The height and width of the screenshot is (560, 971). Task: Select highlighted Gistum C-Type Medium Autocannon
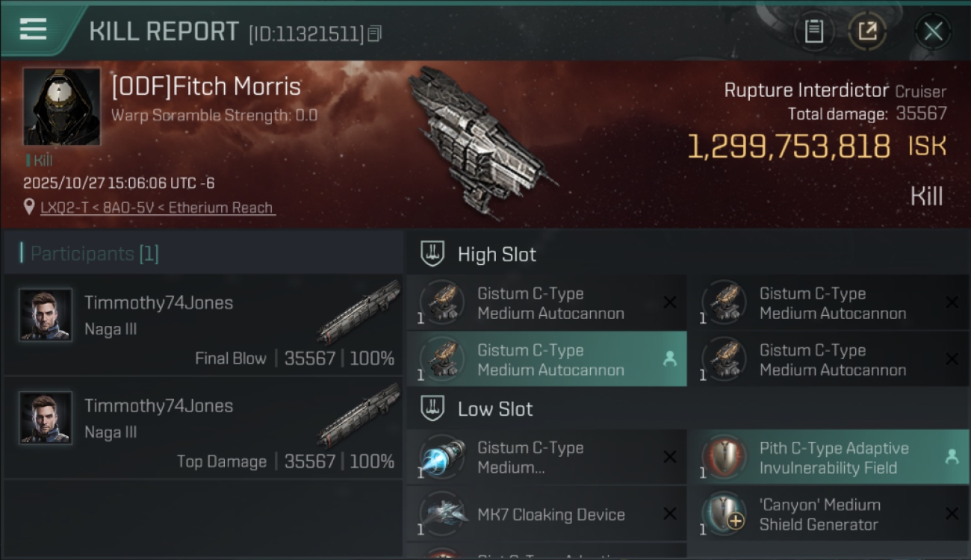click(x=547, y=359)
